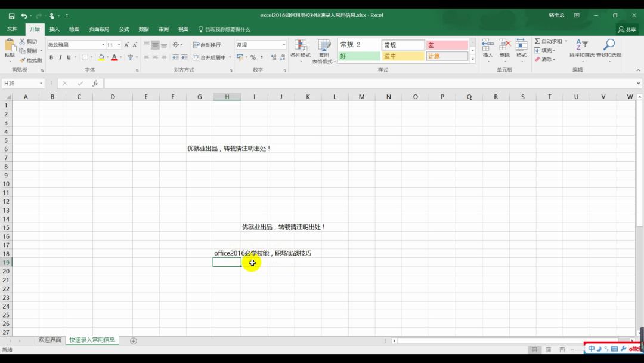Apply the red font color A
Viewport: 644px width, 363px height.
pos(114,57)
